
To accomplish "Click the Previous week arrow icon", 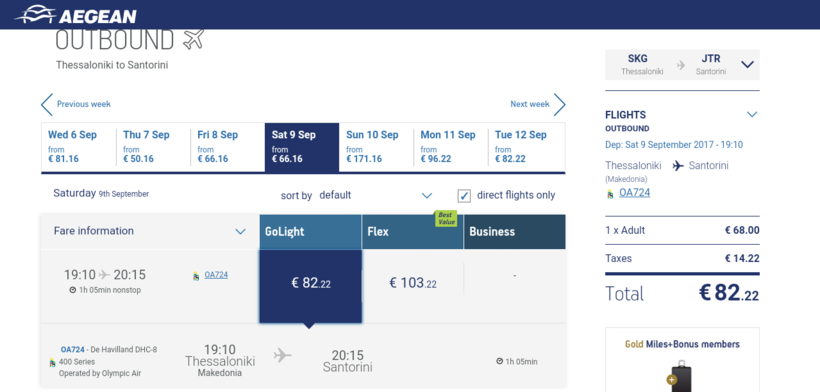I will pyautogui.click(x=47, y=105).
